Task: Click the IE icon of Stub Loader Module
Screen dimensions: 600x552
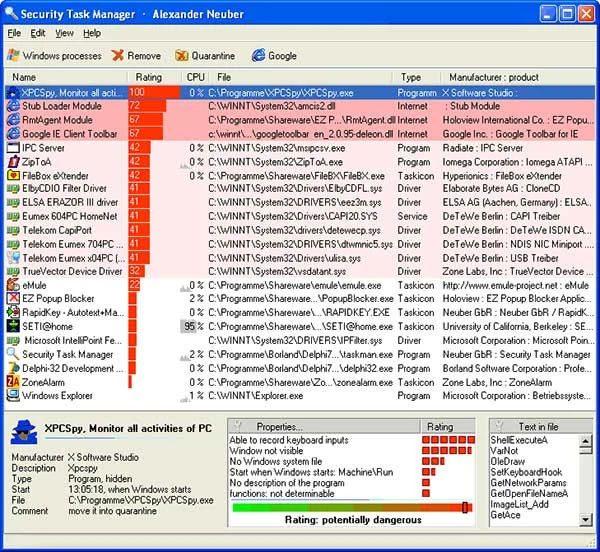Action: (x=13, y=106)
